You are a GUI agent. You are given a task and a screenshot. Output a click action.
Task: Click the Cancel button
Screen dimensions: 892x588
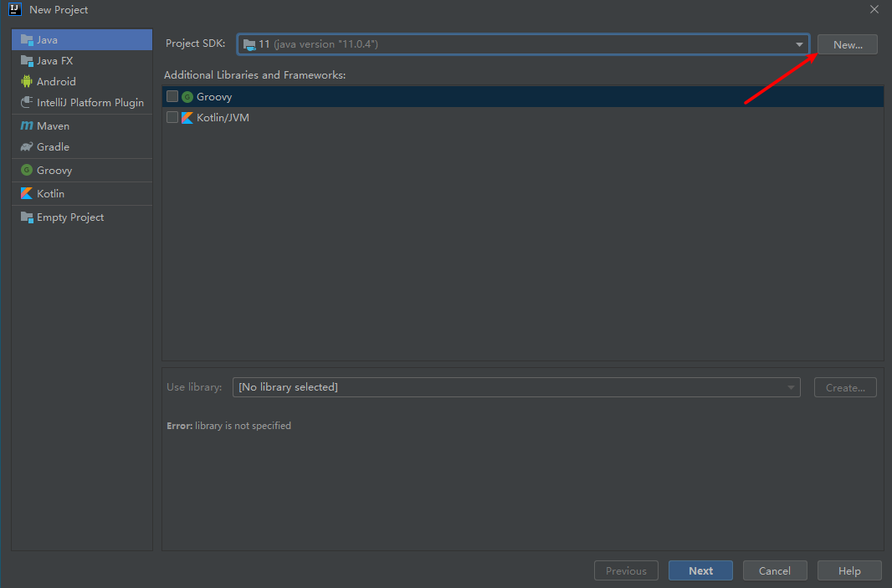pos(775,570)
